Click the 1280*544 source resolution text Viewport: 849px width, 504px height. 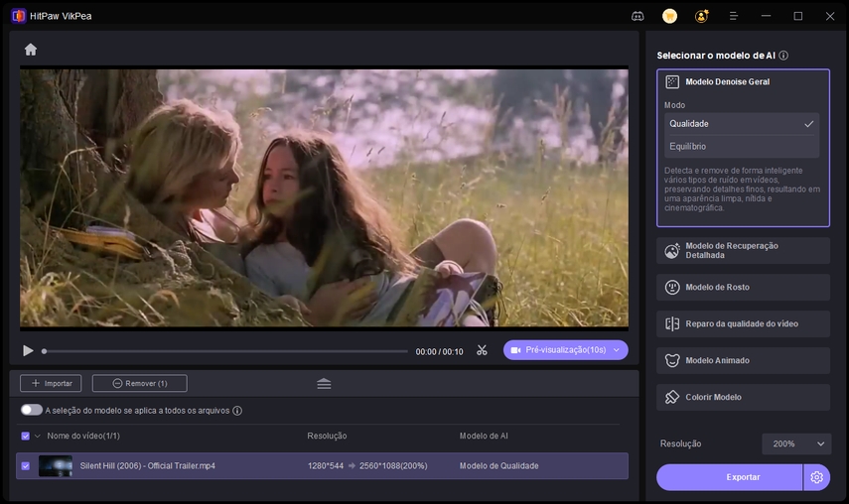(x=326, y=465)
